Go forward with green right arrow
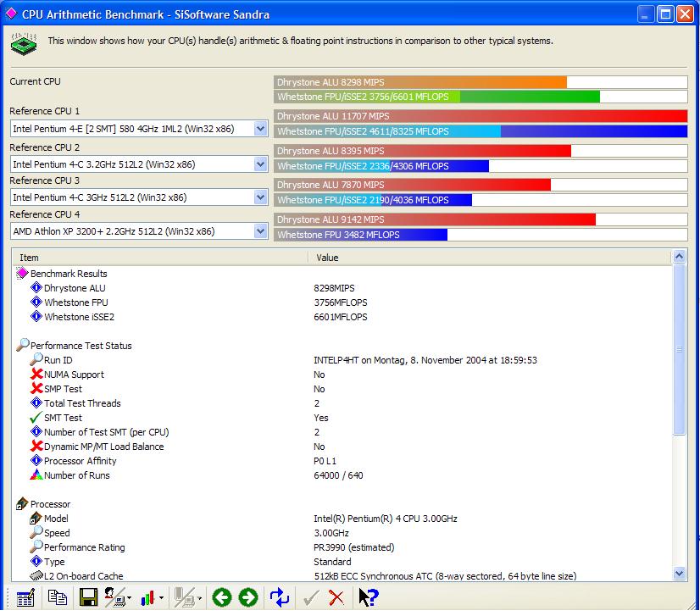Screen dimensions: 700x616 (248, 597)
